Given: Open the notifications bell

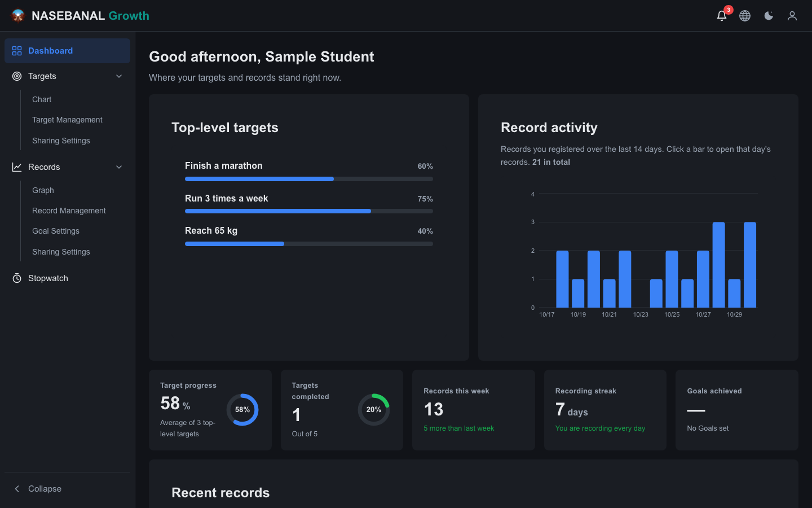Looking at the screenshot, I should (x=721, y=16).
